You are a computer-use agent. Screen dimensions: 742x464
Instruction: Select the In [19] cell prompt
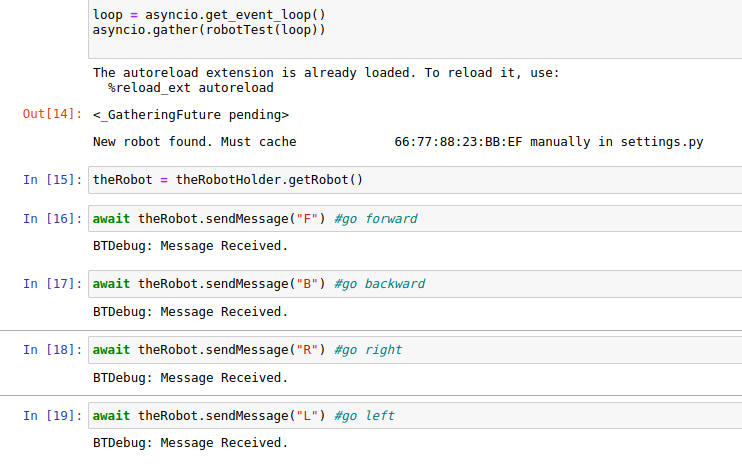click(x=53, y=416)
